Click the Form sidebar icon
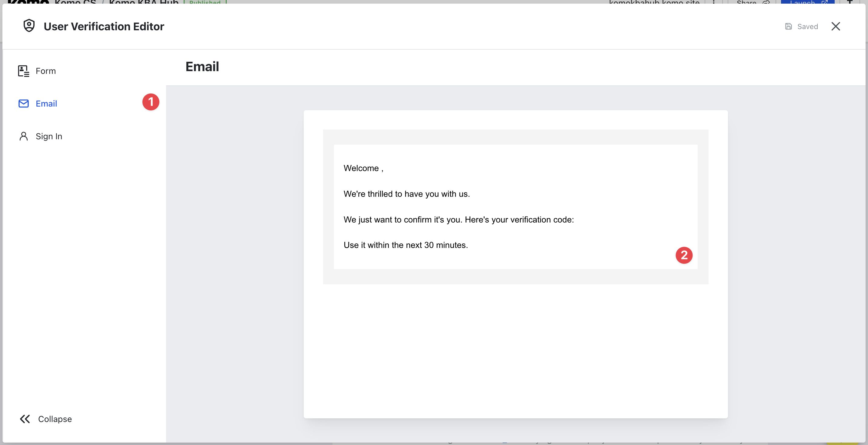The image size is (868, 445). click(23, 71)
